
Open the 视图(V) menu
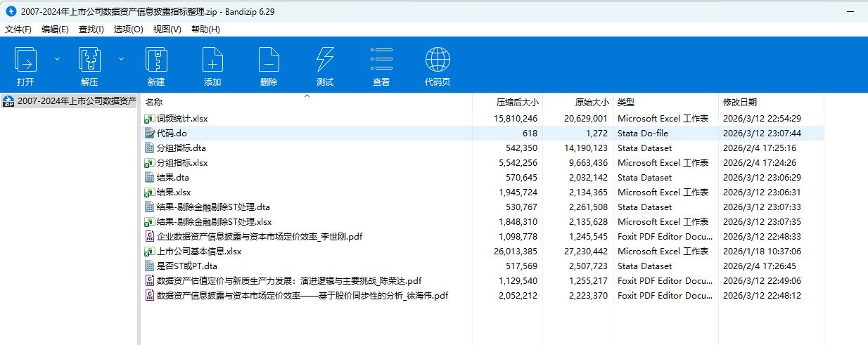coord(167,30)
